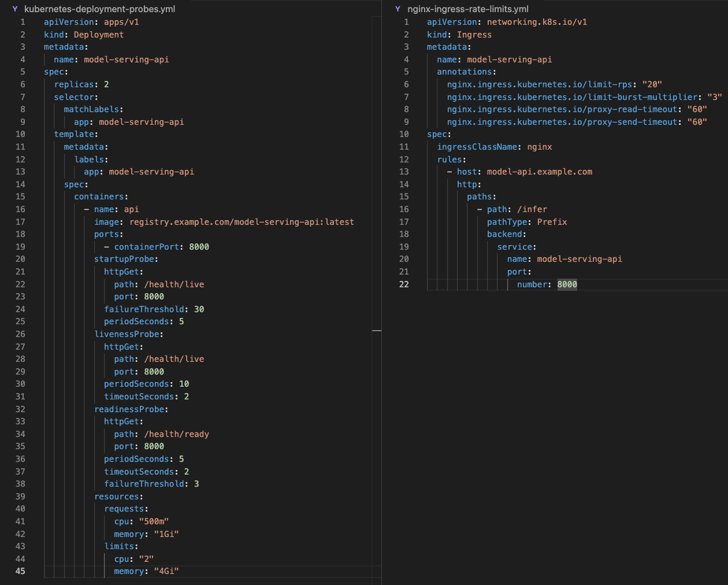This screenshot has width=728, height=585.
Task: Click the YAML file icon beside kubernetes-deployment-probes.yml
Action: click(x=15, y=9)
